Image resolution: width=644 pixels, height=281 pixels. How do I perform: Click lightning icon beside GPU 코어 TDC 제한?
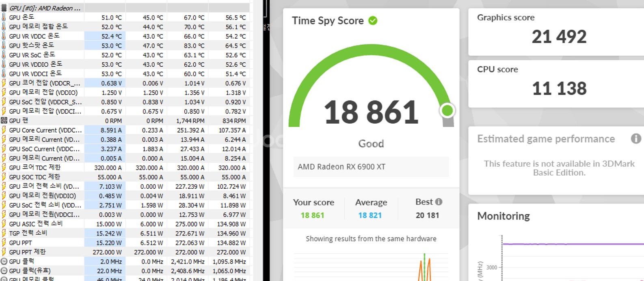4,167
